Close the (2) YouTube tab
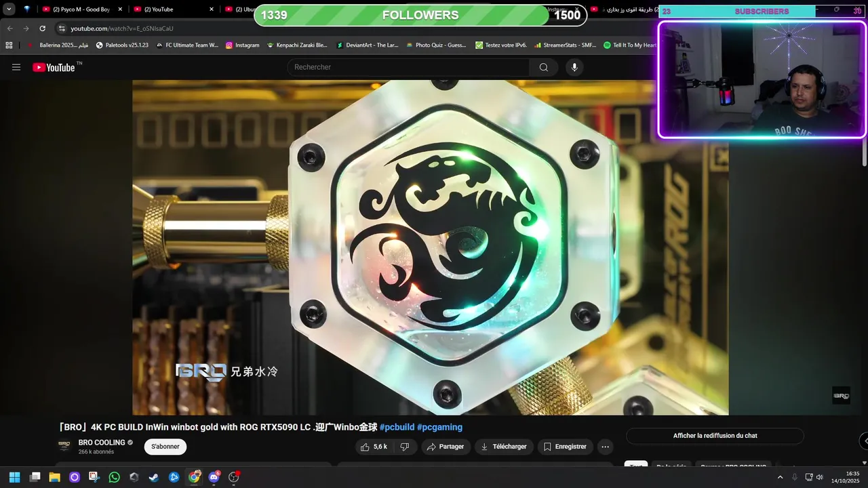This screenshot has width=868, height=488. point(211,9)
